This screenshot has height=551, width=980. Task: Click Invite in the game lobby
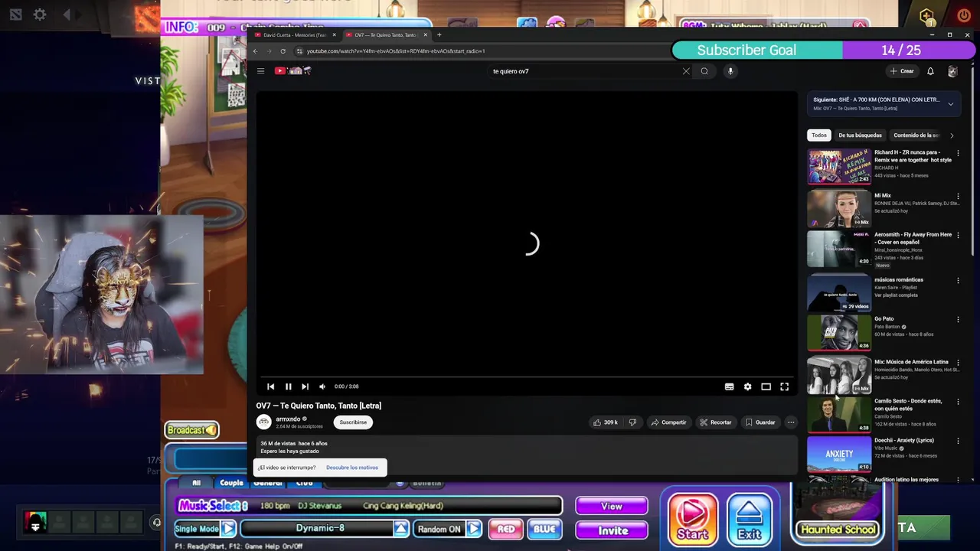click(612, 530)
